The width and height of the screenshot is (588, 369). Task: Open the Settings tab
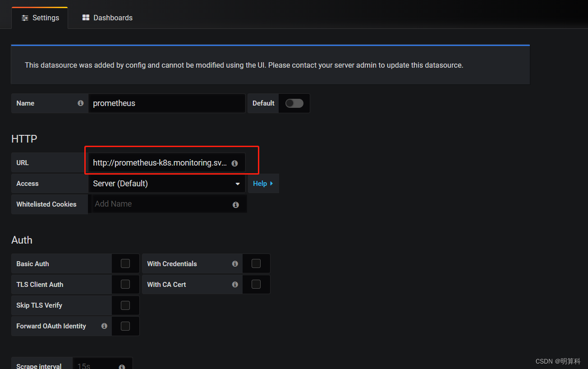point(40,18)
